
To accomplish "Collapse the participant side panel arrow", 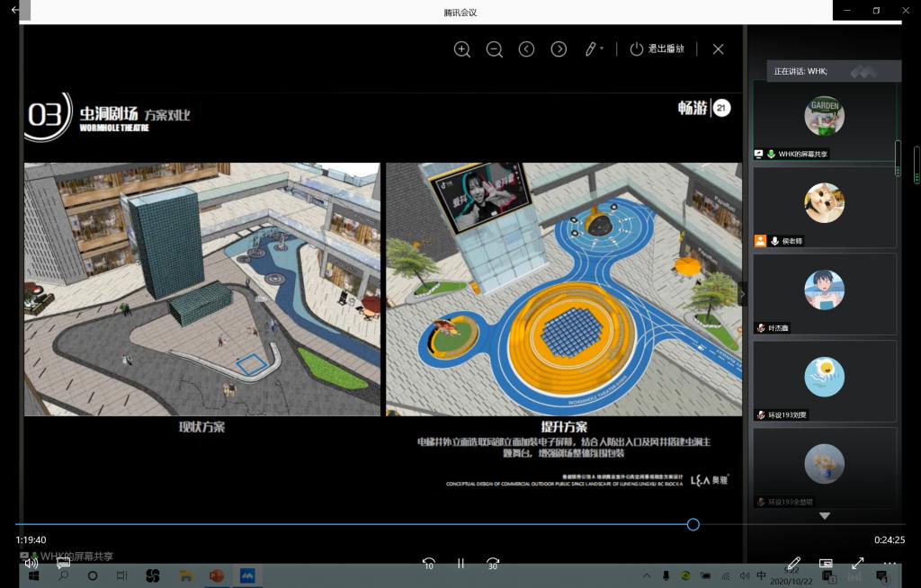I will click(x=743, y=294).
